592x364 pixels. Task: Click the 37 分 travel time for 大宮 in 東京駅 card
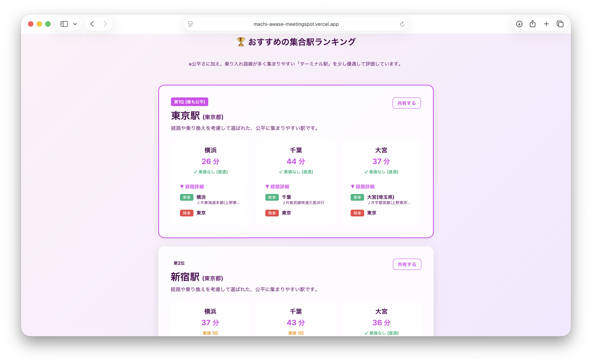[381, 161]
